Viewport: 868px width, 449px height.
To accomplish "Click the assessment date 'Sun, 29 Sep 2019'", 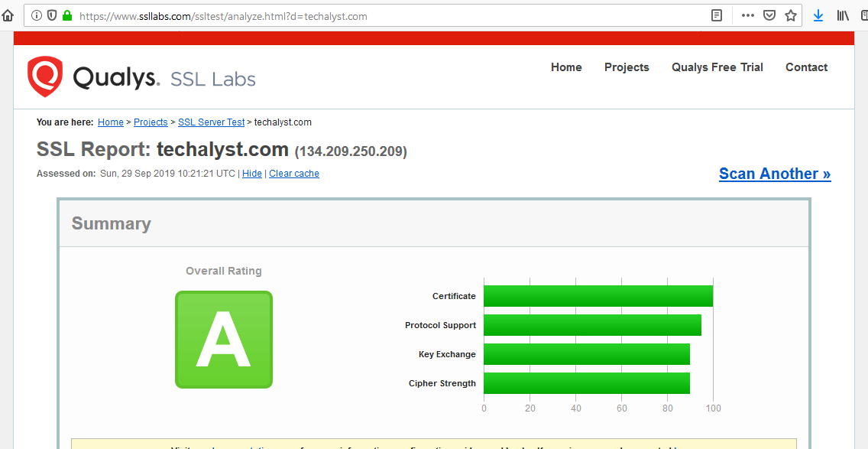I will click(138, 174).
